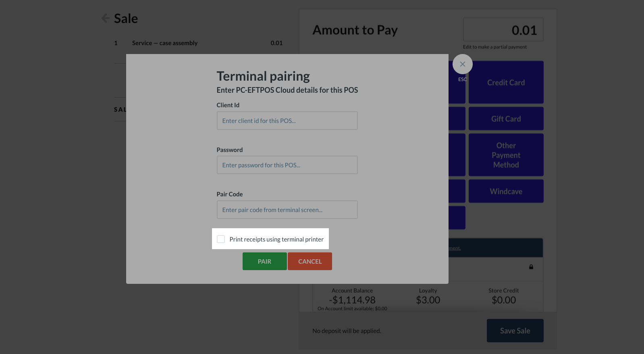This screenshot has width=644, height=354.
Task: Edit the Amount to Pay 0.01 field
Action: 503,29
